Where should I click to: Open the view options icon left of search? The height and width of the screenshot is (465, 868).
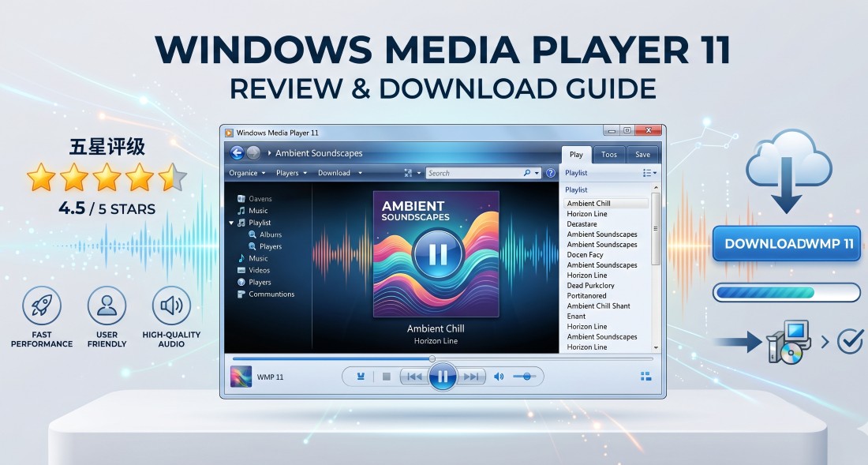(408, 173)
